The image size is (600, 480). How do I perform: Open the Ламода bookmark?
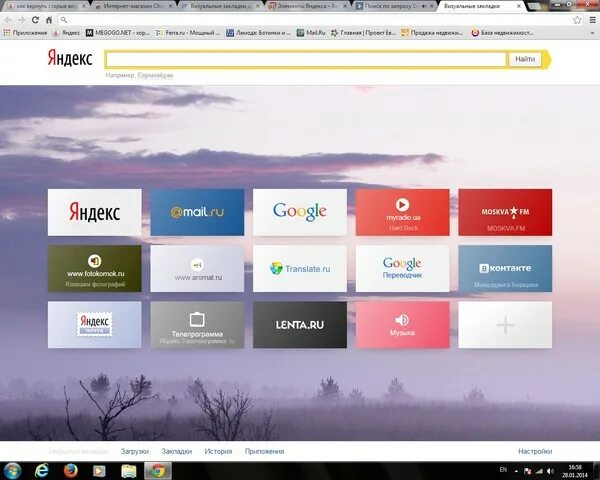(x=258, y=33)
